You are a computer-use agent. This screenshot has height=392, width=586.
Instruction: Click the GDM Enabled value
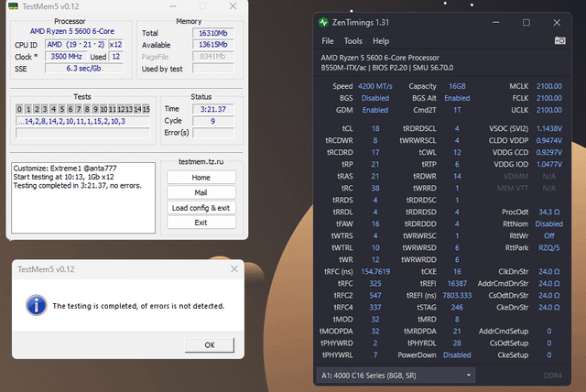(375, 110)
